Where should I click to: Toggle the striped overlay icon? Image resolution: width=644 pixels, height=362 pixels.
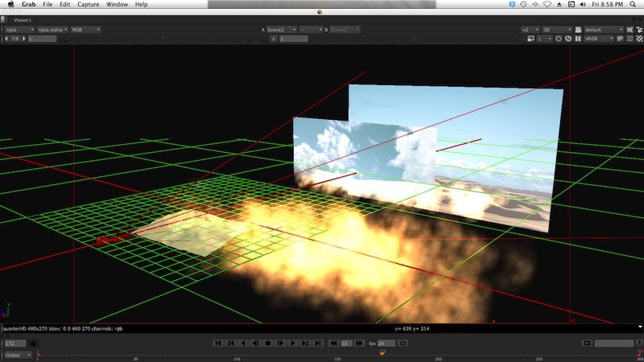(639, 39)
